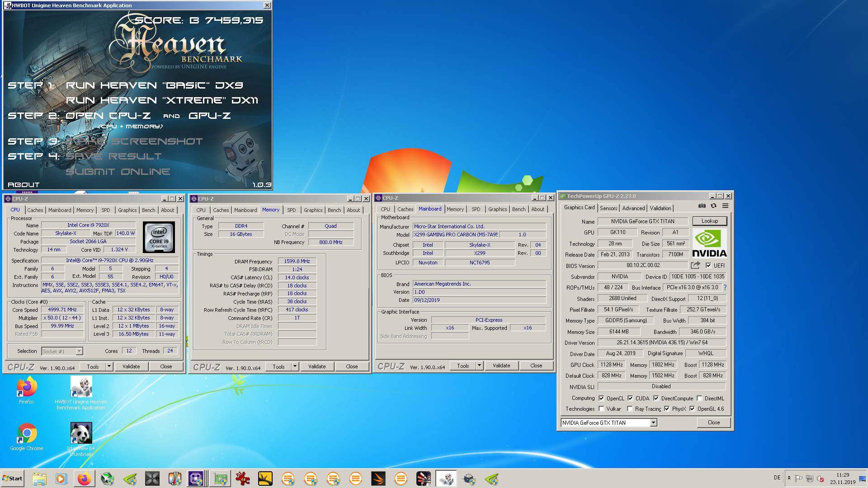This screenshot has width=868, height=488.
Task: Click the GPU-Z refresh icon
Action: (x=713, y=206)
